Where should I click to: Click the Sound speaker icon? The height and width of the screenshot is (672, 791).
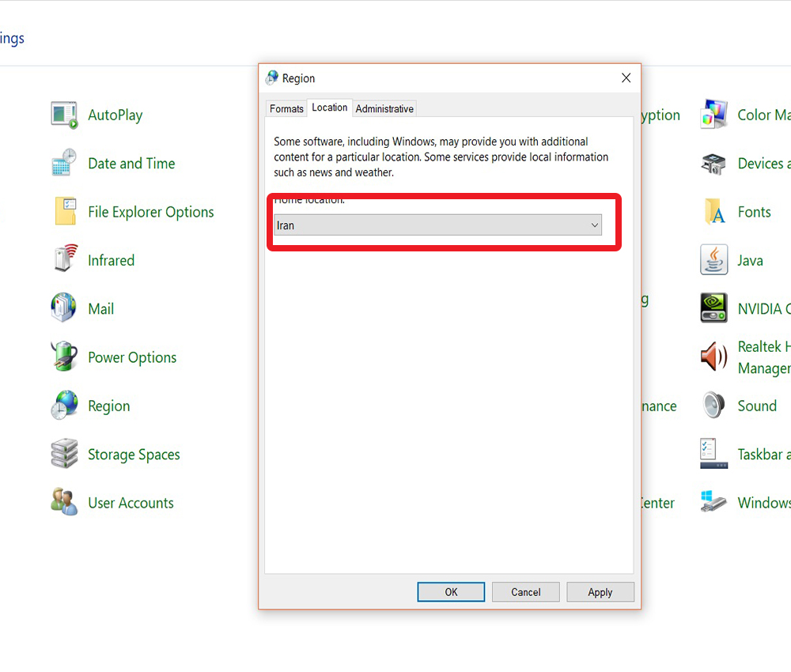(713, 406)
